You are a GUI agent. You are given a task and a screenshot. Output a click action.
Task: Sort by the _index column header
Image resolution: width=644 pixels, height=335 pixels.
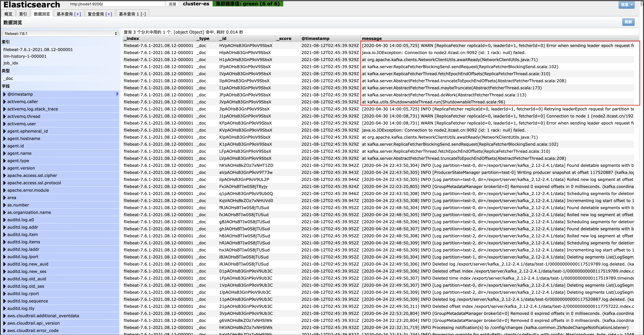click(x=158, y=39)
